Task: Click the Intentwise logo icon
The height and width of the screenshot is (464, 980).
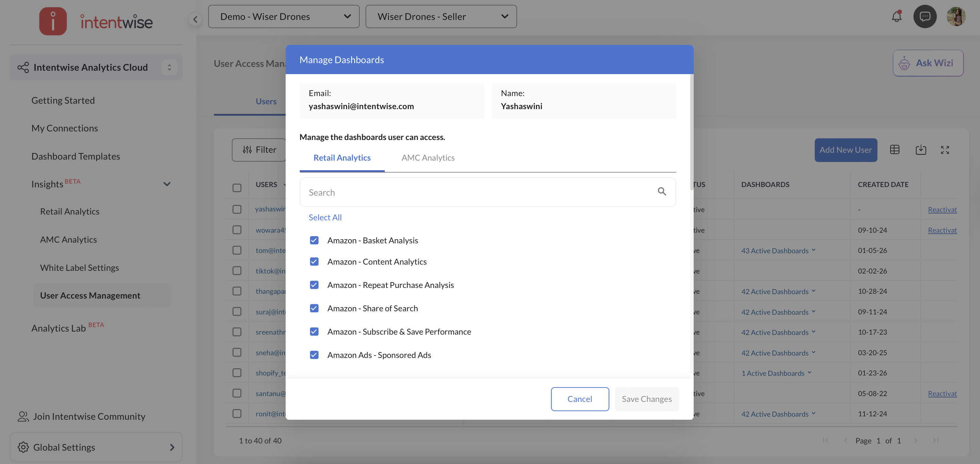Action: click(x=53, y=21)
